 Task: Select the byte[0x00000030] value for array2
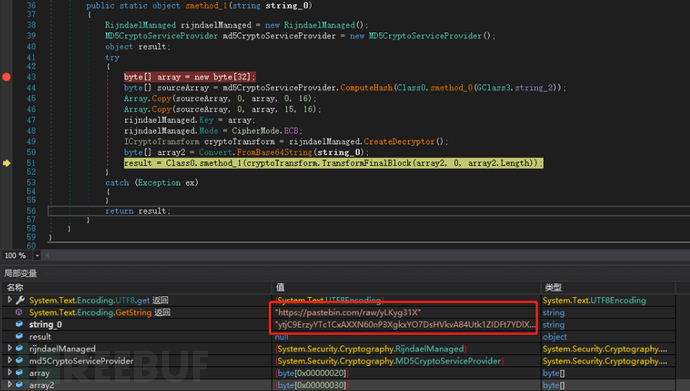(312, 385)
